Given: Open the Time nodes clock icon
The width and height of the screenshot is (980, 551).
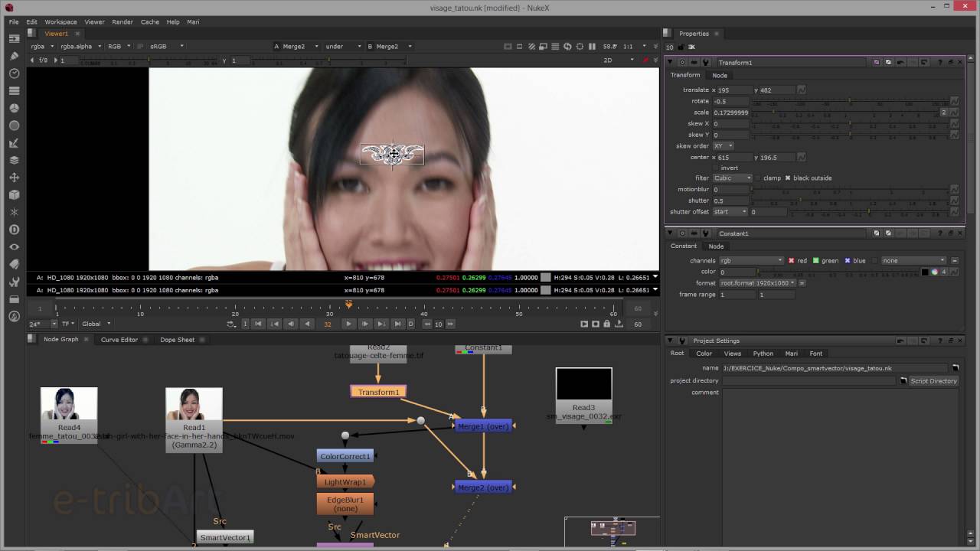Looking at the screenshot, I should pos(13,73).
